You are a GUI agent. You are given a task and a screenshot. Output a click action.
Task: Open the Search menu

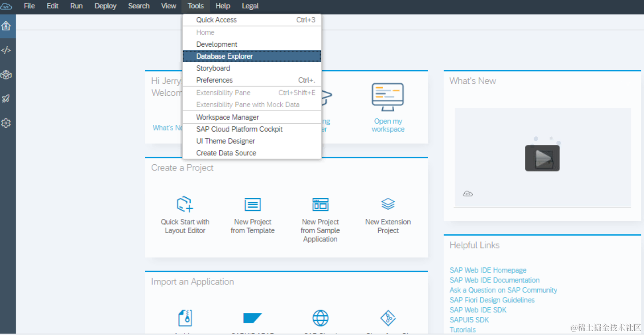tap(139, 6)
